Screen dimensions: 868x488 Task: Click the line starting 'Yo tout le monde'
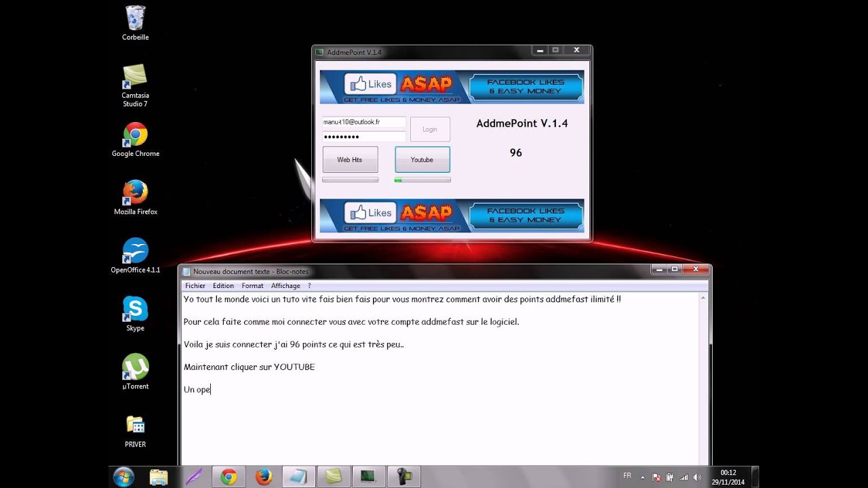coord(402,299)
